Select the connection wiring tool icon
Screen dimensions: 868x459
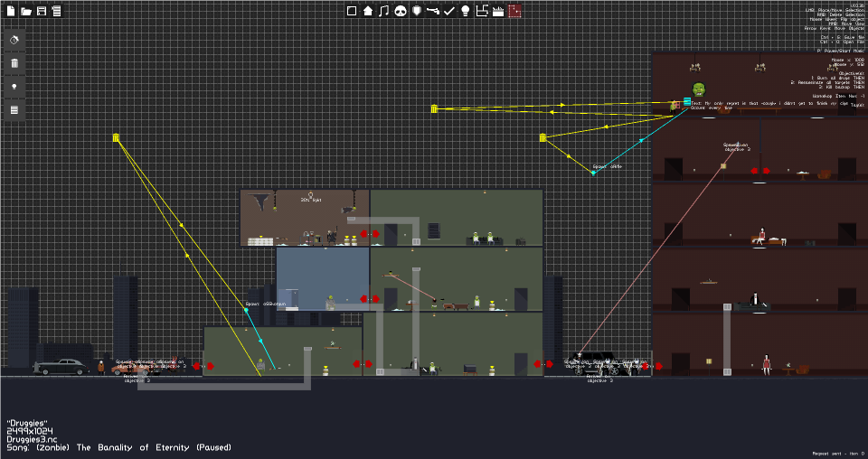tap(482, 11)
